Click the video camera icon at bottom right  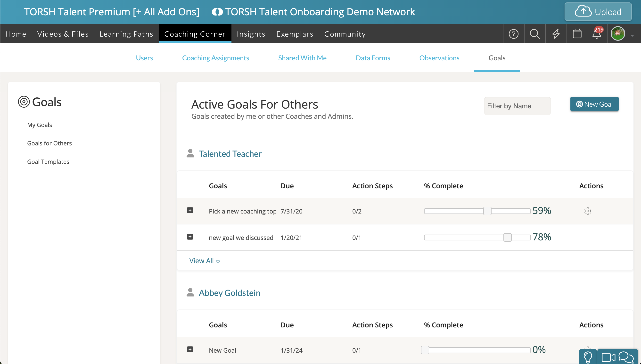point(608,357)
